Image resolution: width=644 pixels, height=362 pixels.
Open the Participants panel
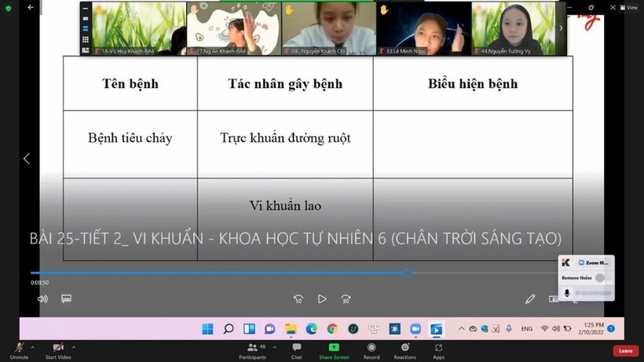[252, 348]
